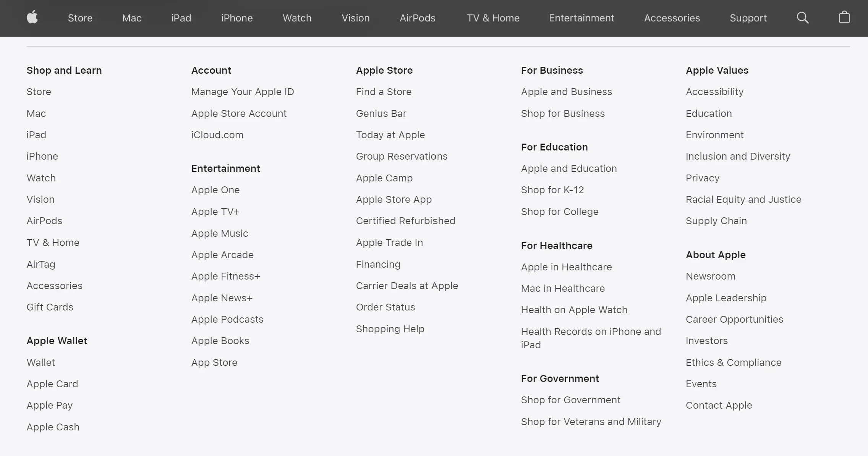Open Support in the top navigation

click(748, 18)
